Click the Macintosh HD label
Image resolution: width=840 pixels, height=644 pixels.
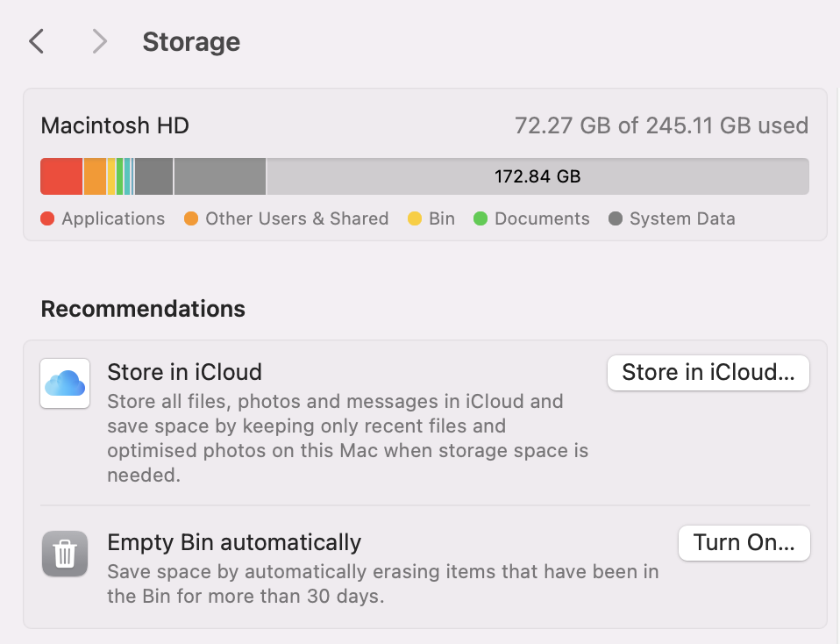pos(114,125)
